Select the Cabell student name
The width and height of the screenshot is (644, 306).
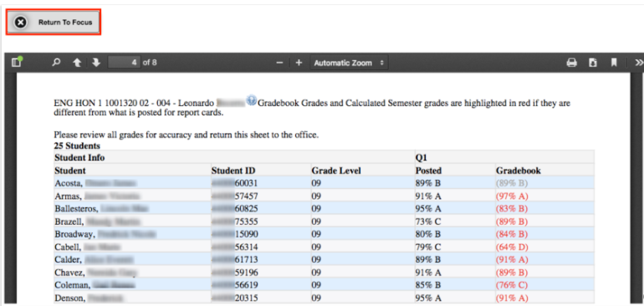coord(88,247)
